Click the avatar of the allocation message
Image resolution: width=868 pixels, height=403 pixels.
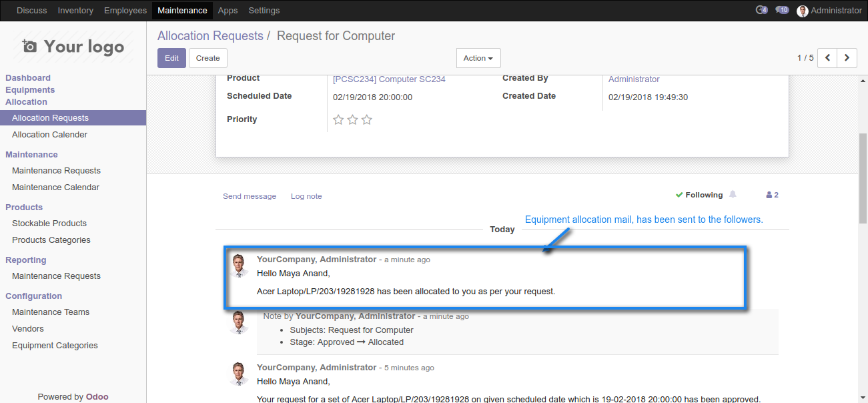pos(240,266)
